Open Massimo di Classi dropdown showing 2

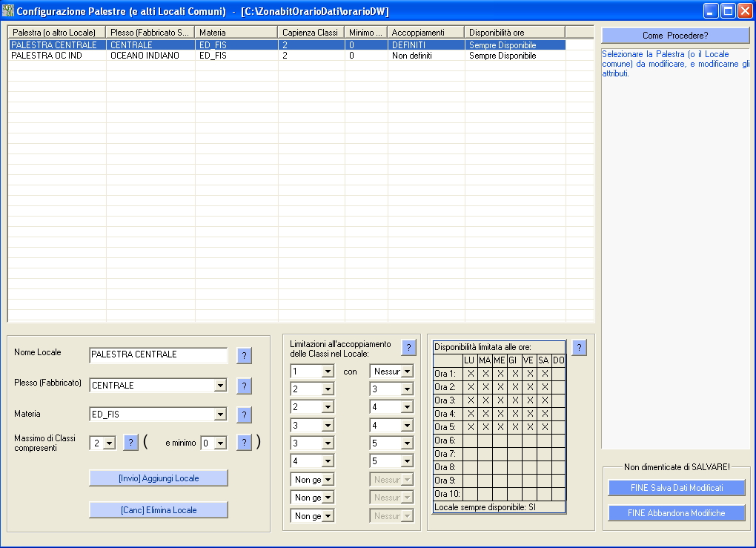tap(110, 443)
